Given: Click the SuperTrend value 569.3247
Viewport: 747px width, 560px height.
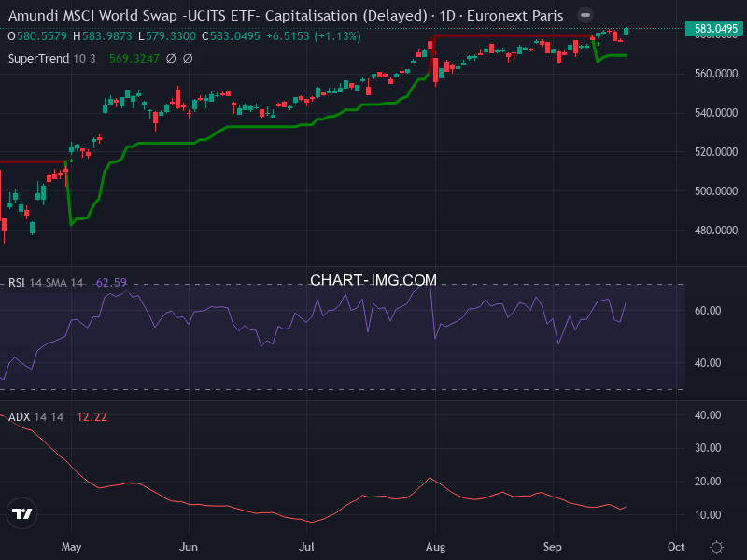Looking at the screenshot, I should pos(134,58).
